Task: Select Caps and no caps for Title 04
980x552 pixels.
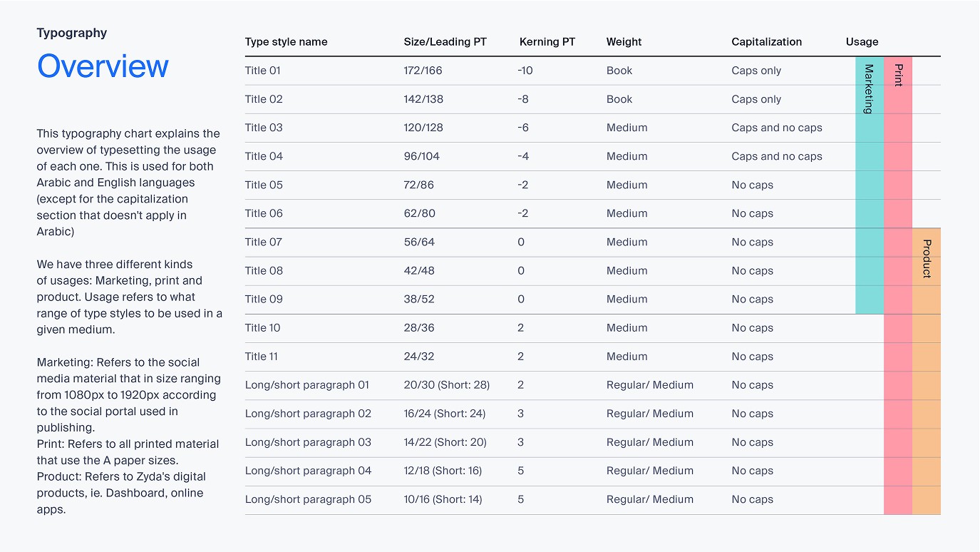Action: 777,156
